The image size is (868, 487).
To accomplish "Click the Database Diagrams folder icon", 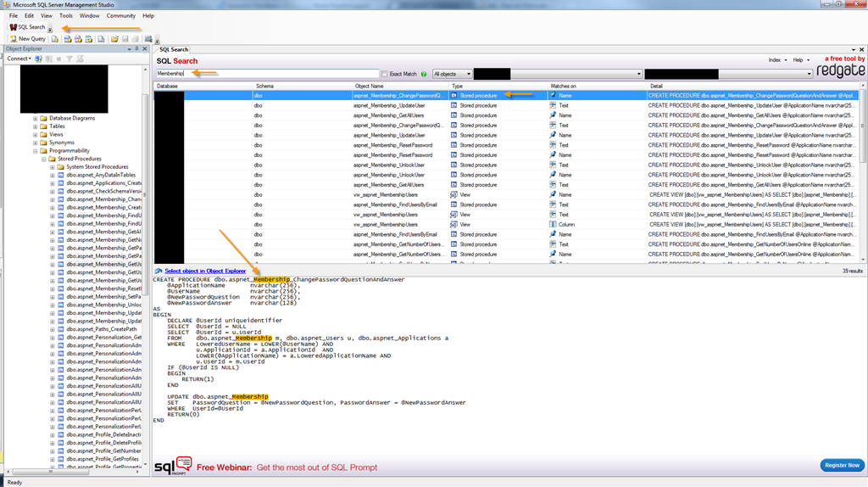I will (x=43, y=118).
